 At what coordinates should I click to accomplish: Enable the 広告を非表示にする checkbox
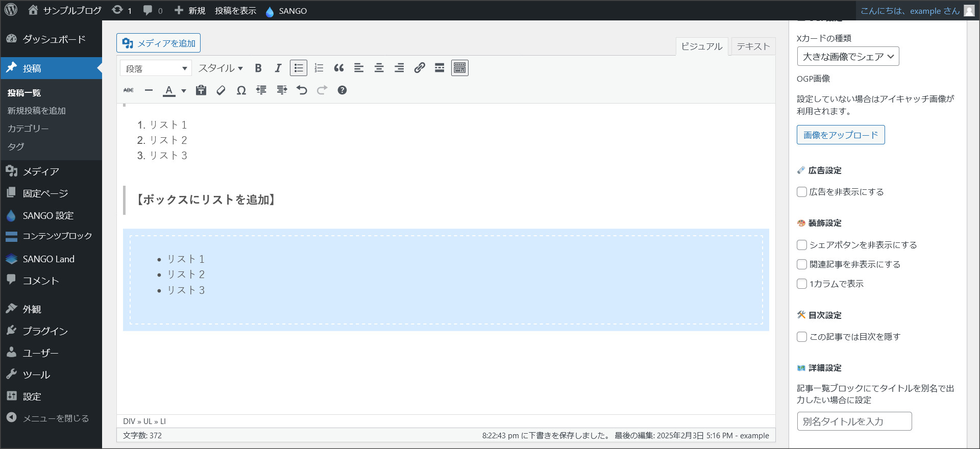(802, 192)
